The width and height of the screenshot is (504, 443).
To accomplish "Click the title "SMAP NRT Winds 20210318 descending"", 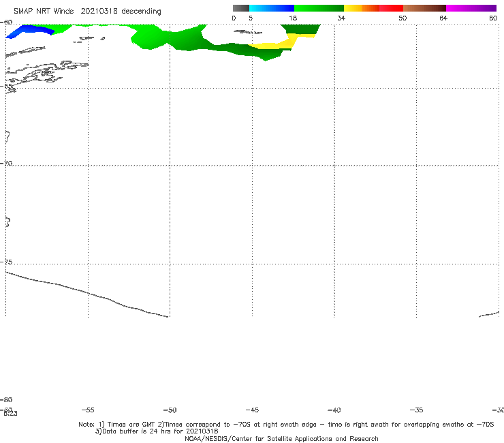I will 87,11.
